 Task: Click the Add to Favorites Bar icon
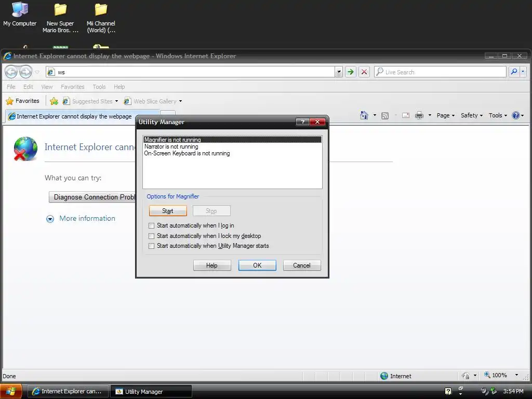click(54, 101)
